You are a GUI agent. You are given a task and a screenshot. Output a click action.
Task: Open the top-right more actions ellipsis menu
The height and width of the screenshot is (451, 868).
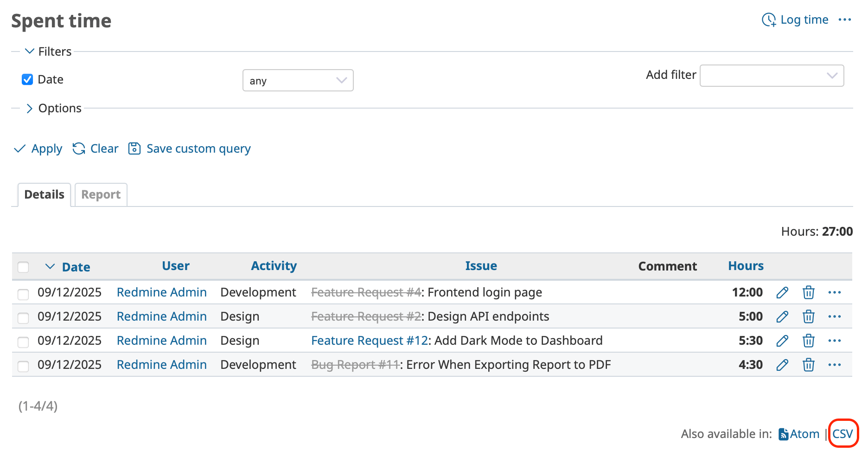click(x=844, y=20)
